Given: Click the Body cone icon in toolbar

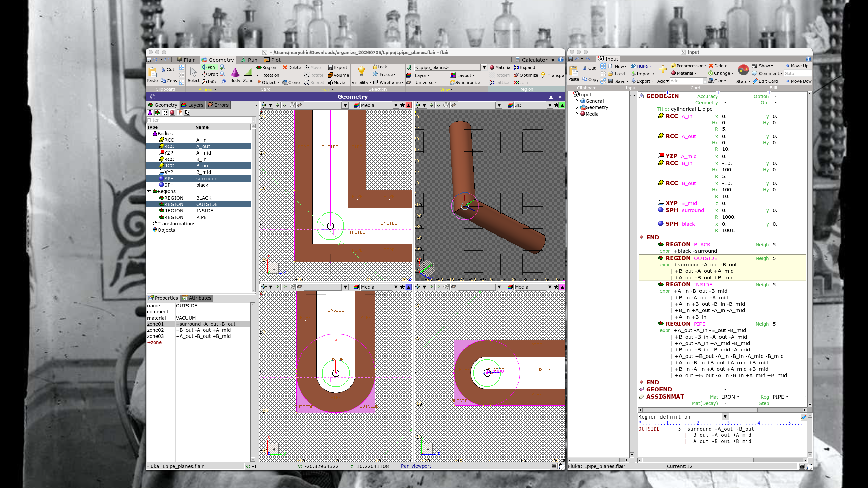Looking at the screenshot, I should coord(235,72).
